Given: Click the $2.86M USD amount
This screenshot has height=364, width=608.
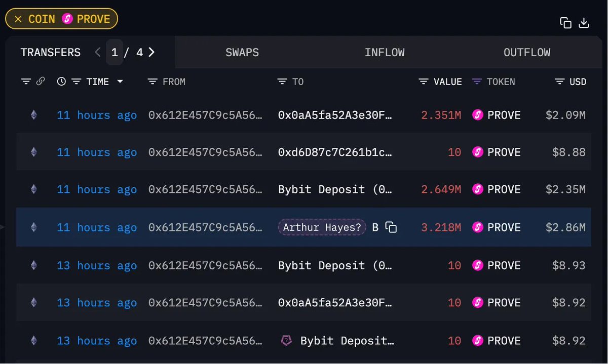Looking at the screenshot, I should click(565, 227).
